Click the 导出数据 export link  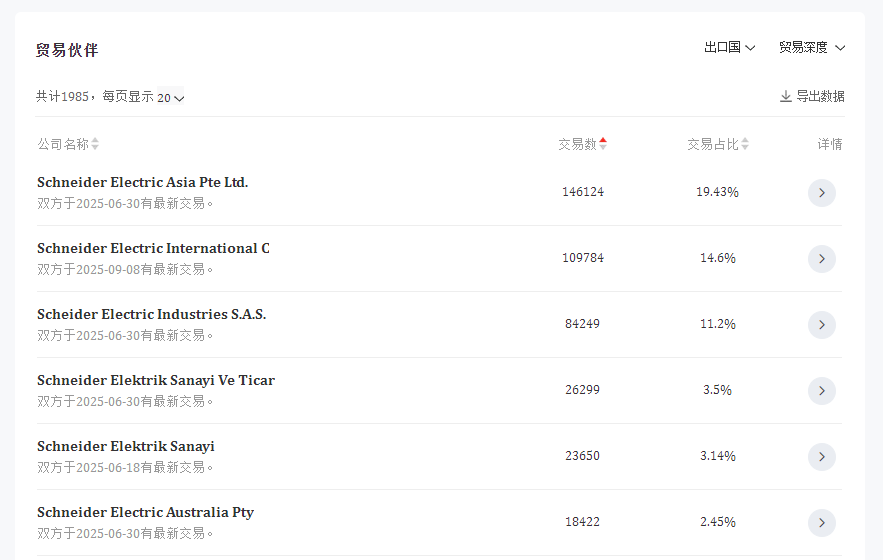819,96
